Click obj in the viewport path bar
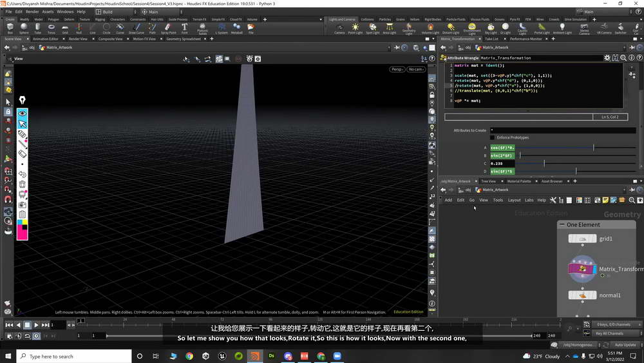Viewport: 644px width, 363px height. [32, 48]
